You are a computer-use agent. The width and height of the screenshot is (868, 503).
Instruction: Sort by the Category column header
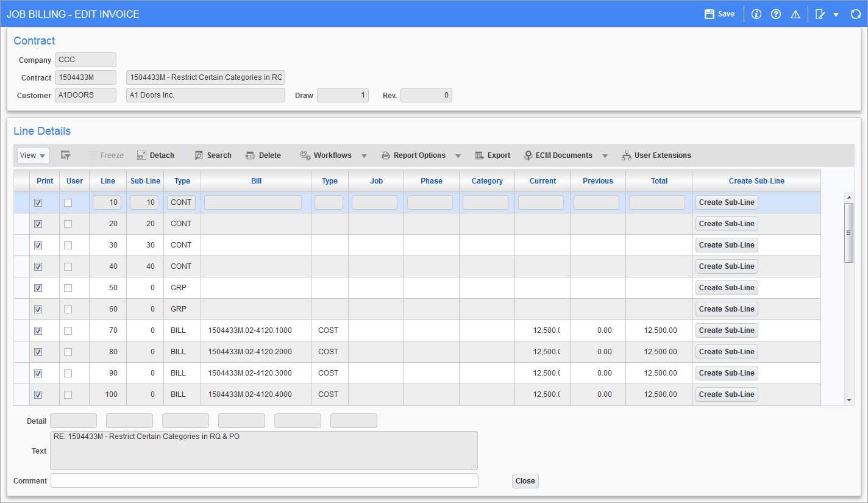[x=487, y=181]
